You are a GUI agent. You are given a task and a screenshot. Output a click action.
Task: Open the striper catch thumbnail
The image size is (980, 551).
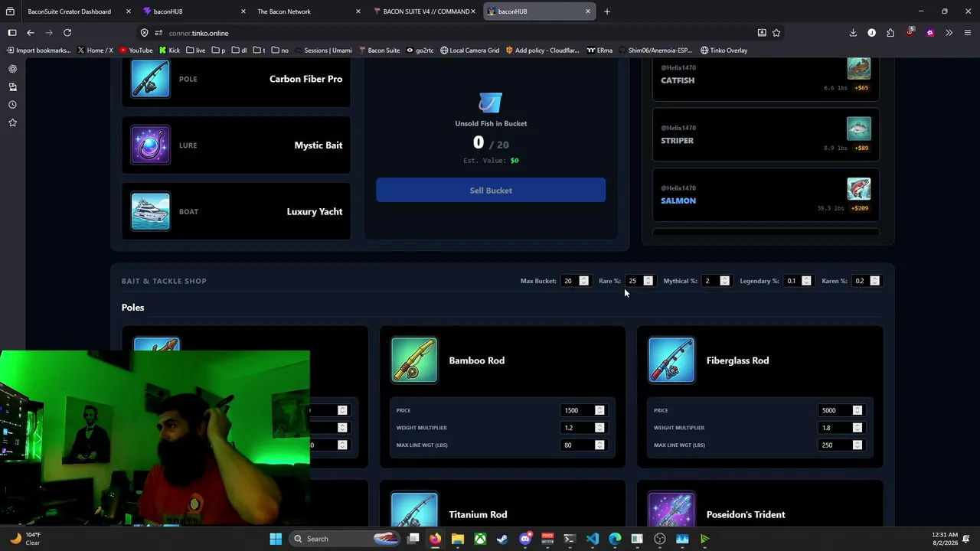coord(859,129)
